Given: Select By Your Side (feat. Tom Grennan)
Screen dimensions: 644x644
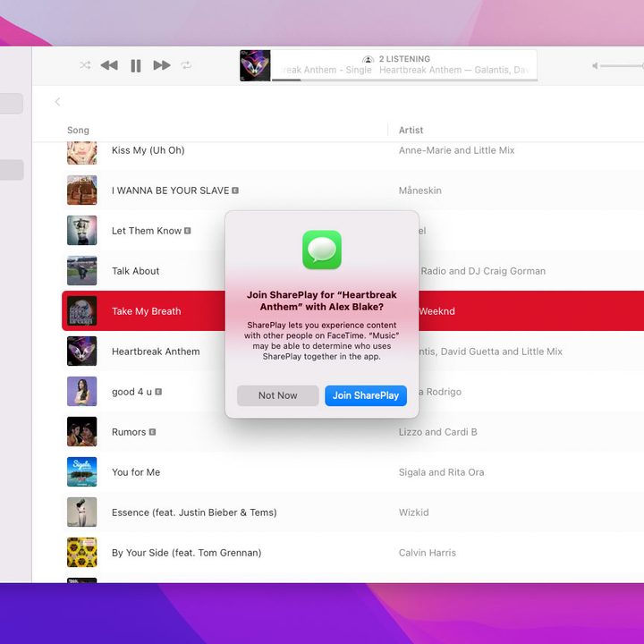Looking at the screenshot, I should tap(186, 553).
